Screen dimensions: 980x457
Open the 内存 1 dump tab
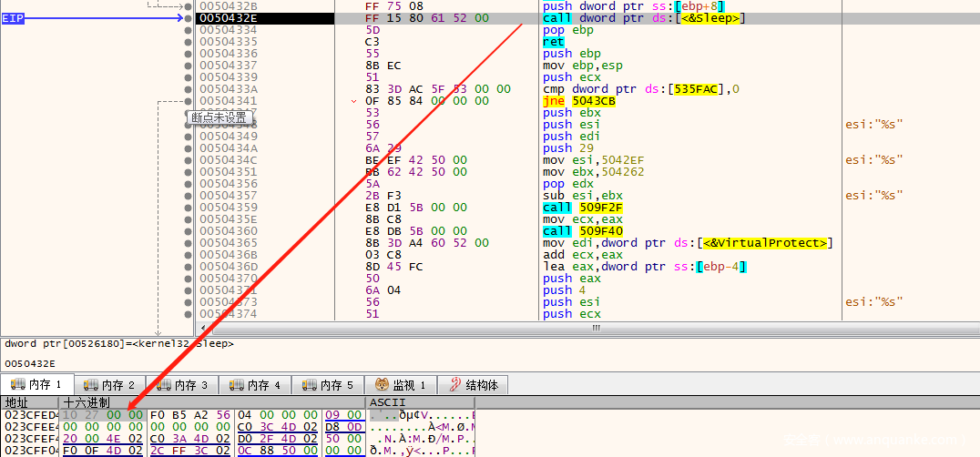(x=36, y=384)
